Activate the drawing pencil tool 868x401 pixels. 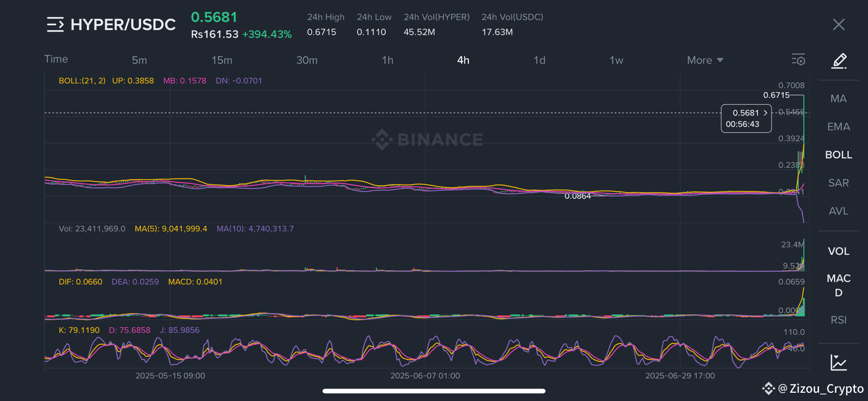(839, 61)
